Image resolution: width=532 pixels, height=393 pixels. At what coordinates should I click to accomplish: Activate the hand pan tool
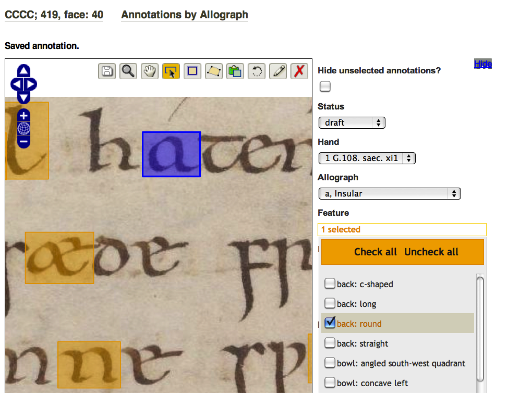(x=150, y=71)
